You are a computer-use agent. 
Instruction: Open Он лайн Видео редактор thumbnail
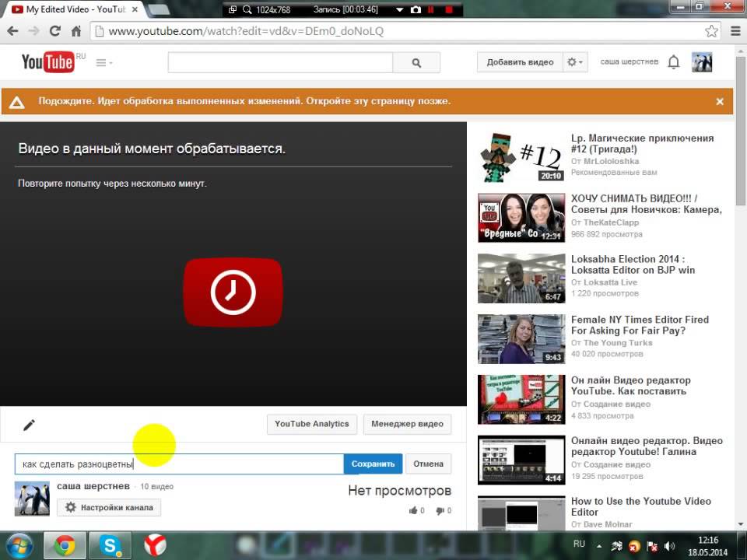click(521, 399)
